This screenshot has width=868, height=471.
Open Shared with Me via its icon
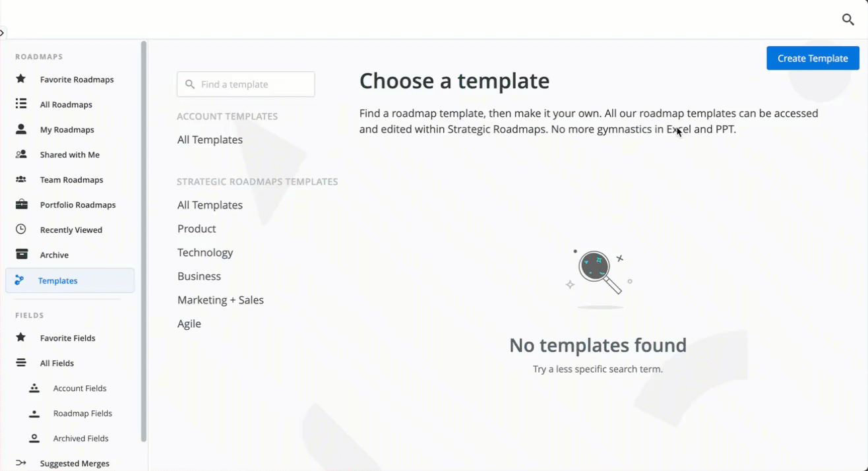click(20, 154)
